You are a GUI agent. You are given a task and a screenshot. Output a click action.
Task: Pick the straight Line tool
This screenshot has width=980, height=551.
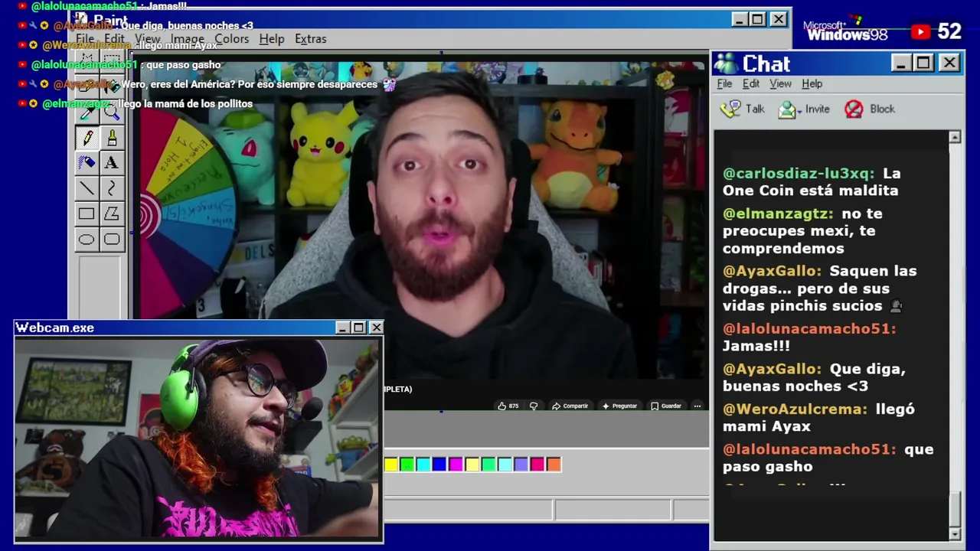(87, 188)
